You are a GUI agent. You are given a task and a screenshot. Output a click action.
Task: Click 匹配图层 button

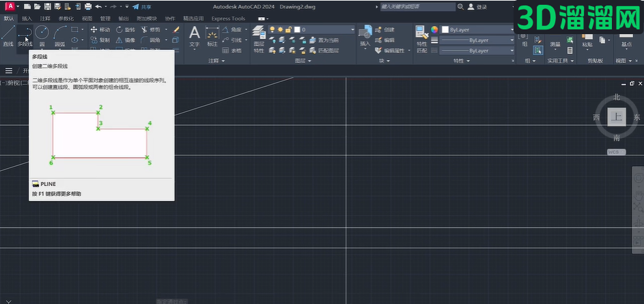click(324, 51)
